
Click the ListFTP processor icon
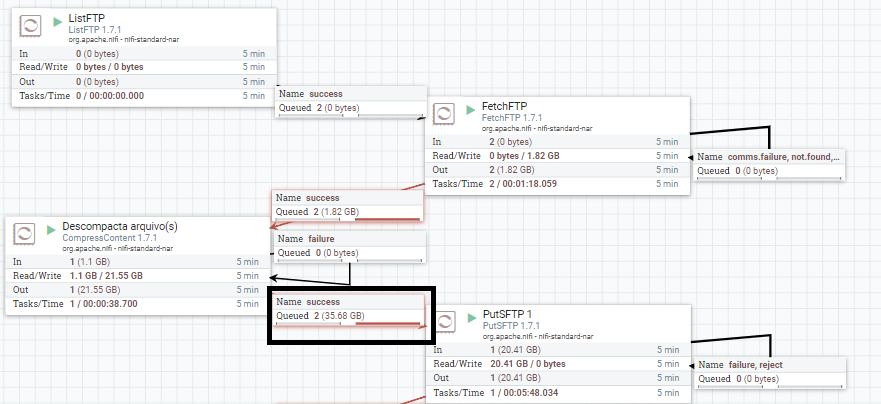coord(29,26)
